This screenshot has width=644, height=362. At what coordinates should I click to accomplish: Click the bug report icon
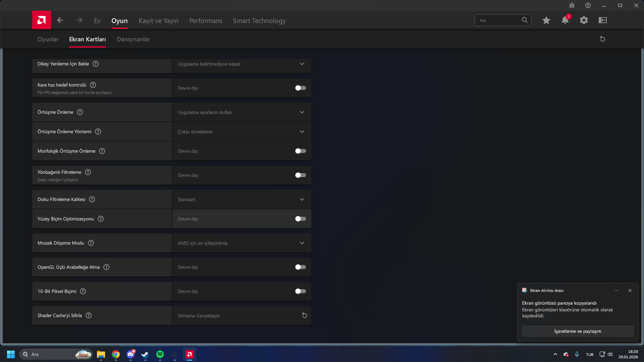click(572, 5)
